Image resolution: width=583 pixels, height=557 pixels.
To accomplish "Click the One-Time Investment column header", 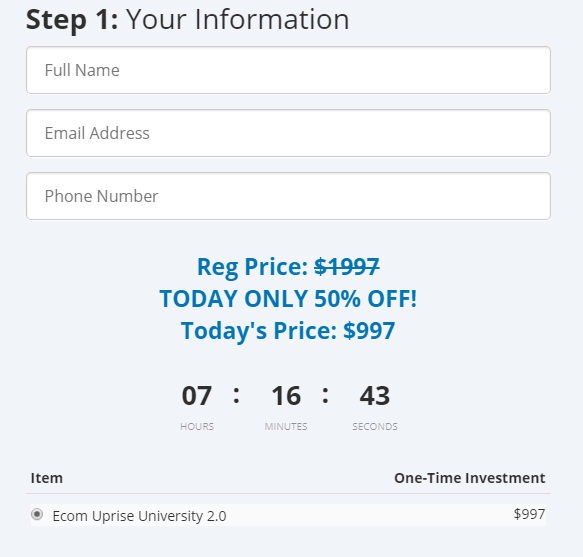I will click(x=470, y=478).
